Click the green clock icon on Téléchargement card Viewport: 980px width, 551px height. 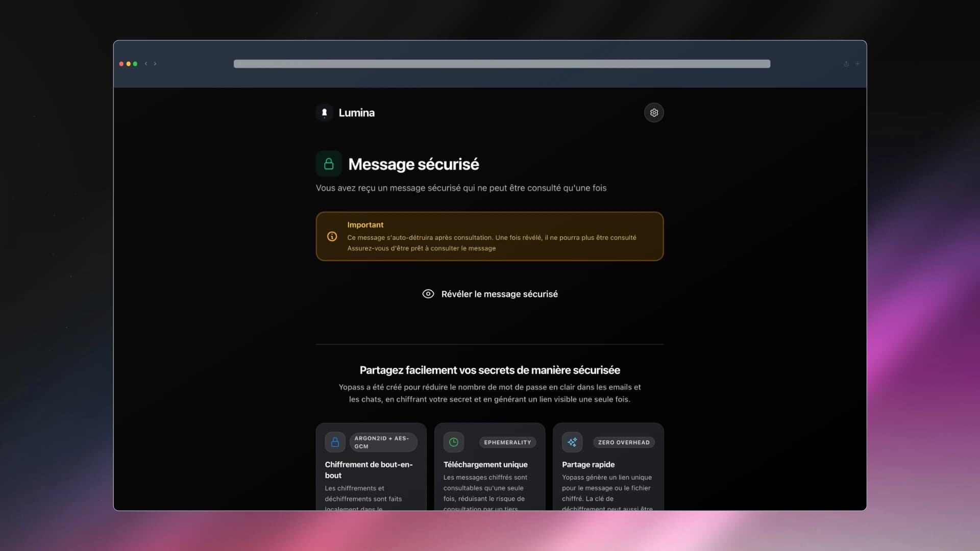(x=453, y=442)
